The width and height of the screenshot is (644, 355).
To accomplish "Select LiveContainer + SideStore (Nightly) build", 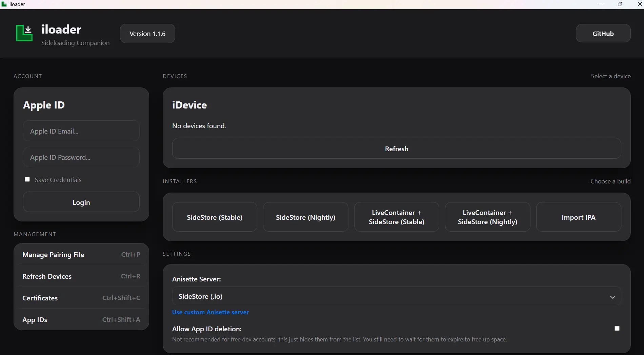I will point(487,217).
